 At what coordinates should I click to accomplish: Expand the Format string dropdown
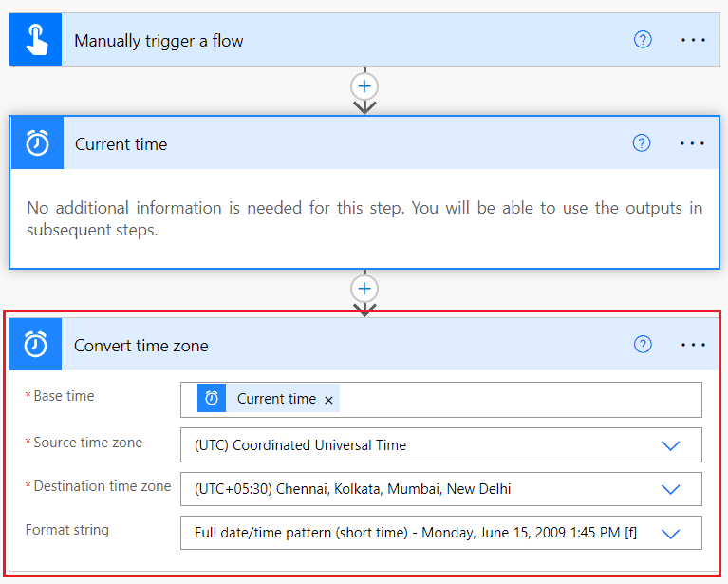pos(670,534)
